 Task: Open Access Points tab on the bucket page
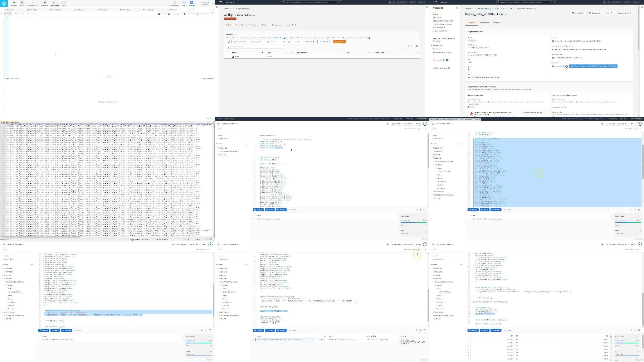(291, 25)
